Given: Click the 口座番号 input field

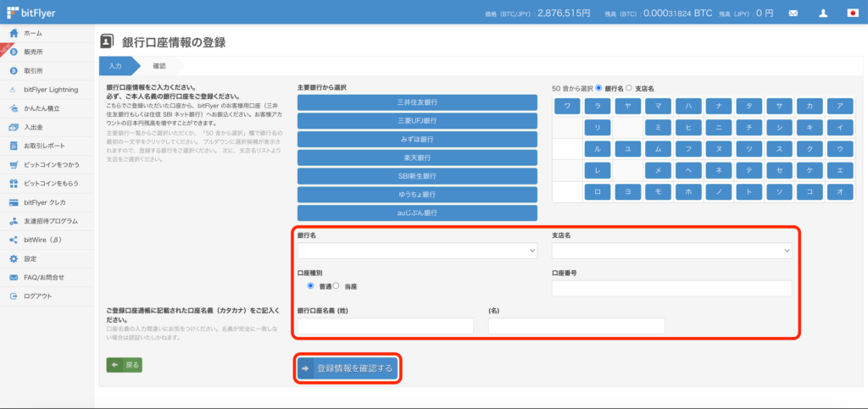Looking at the screenshot, I should pyautogui.click(x=671, y=288).
